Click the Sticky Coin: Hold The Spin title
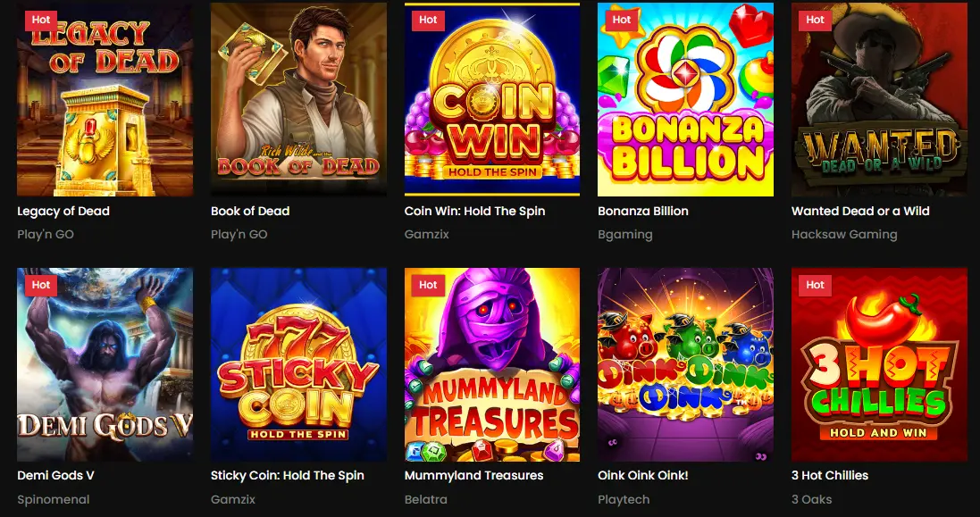 click(x=289, y=475)
